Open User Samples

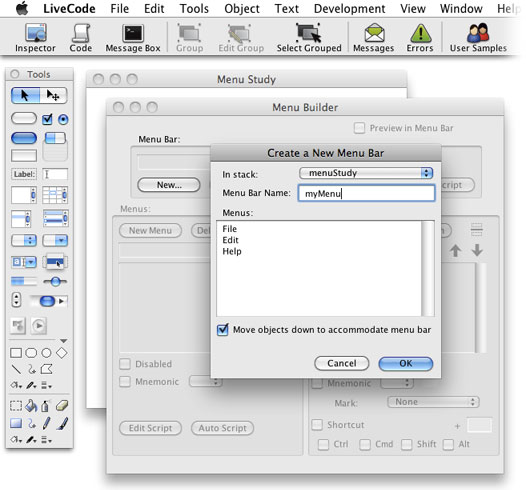pos(478,38)
